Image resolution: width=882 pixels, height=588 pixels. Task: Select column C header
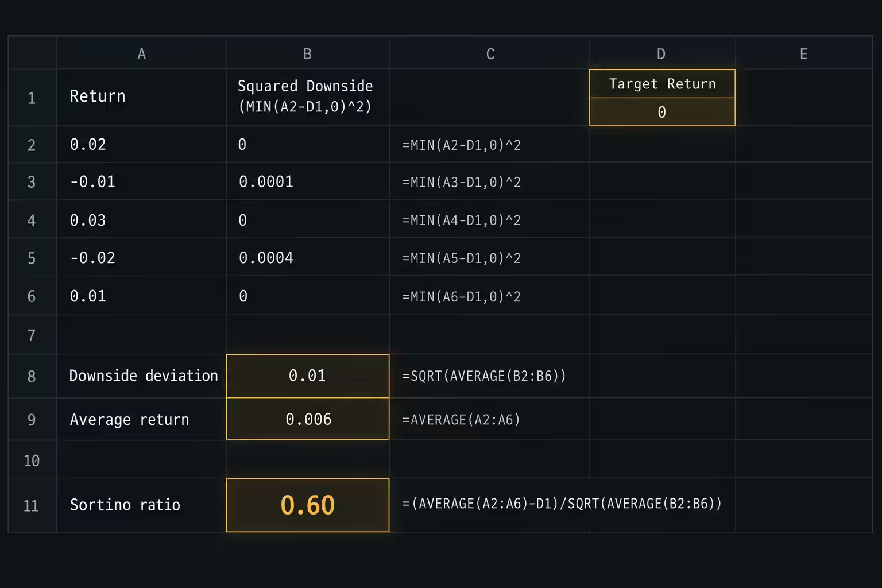490,54
